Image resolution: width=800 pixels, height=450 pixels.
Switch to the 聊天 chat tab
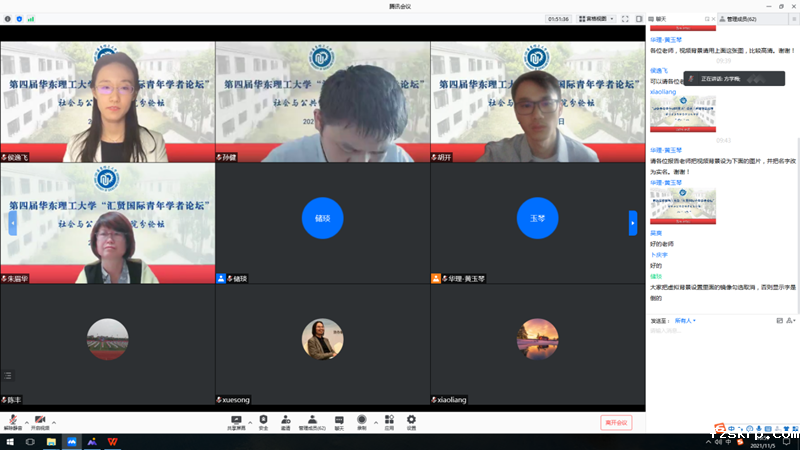coord(660,18)
